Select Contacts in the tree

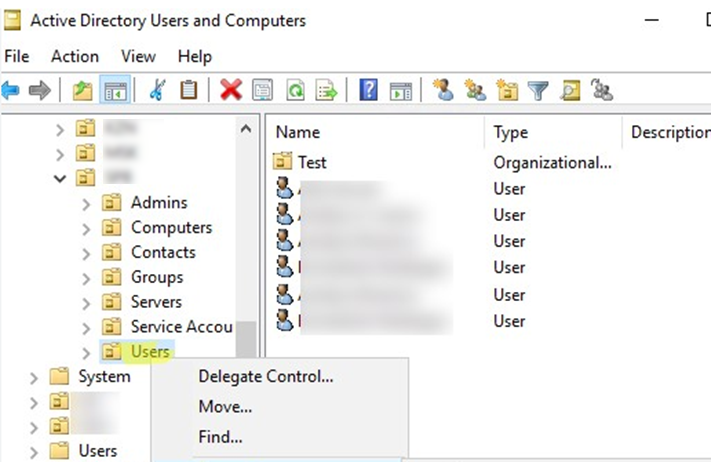[x=163, y=252]
